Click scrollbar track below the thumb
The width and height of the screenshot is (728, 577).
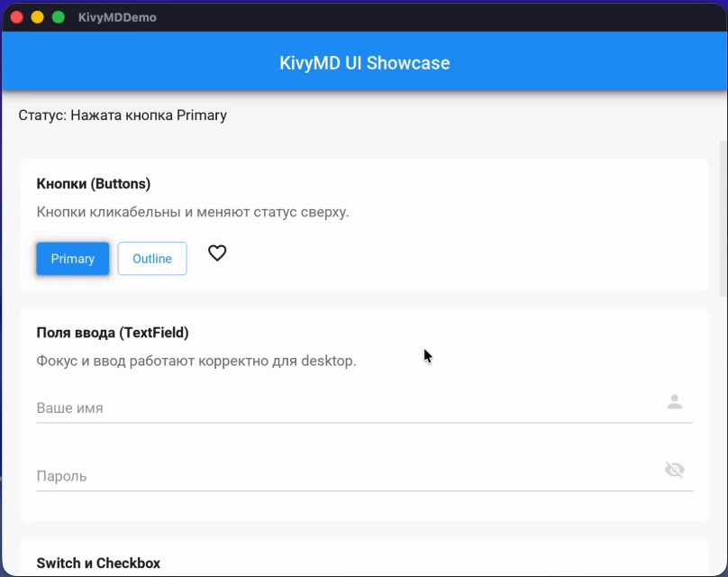[723, 433]
